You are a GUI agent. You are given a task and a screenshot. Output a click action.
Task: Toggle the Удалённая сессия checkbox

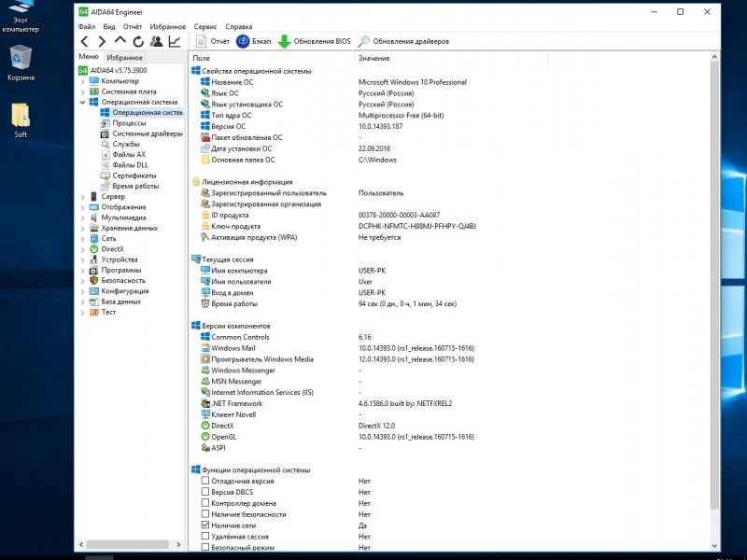(x=205, y=536)
